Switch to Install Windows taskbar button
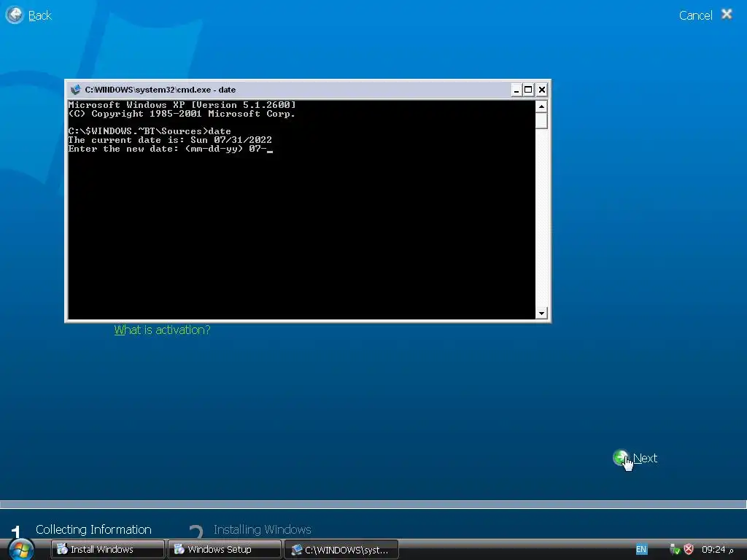 pyautogui.click(x=108, y=550)
